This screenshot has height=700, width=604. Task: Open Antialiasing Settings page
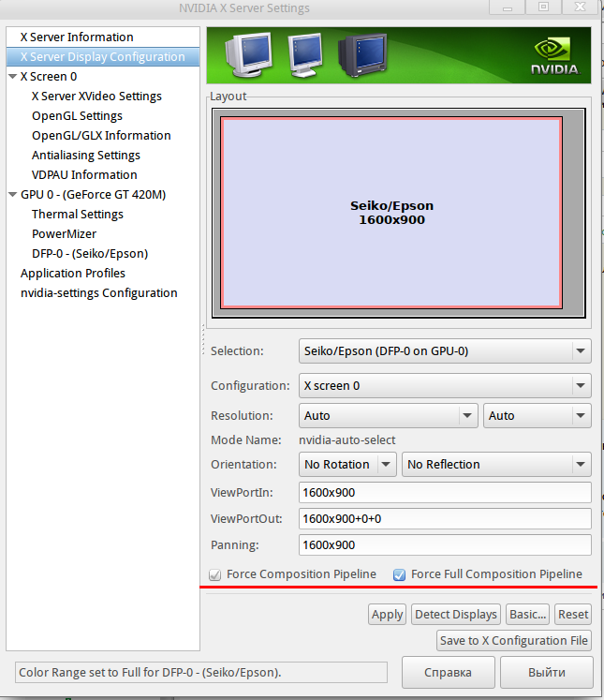tap(85, 156)
